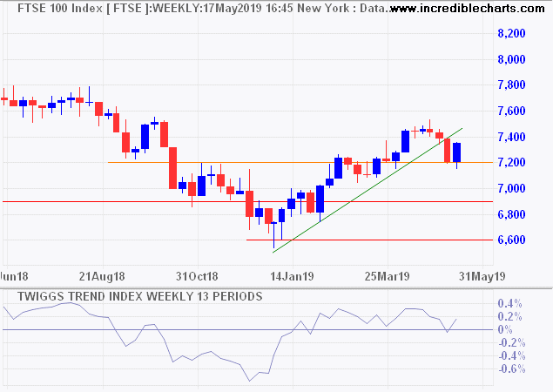The width and height of the screenshot is (553, 392).
Task: Click the 31May19 date label
Action: click(482, 276)
